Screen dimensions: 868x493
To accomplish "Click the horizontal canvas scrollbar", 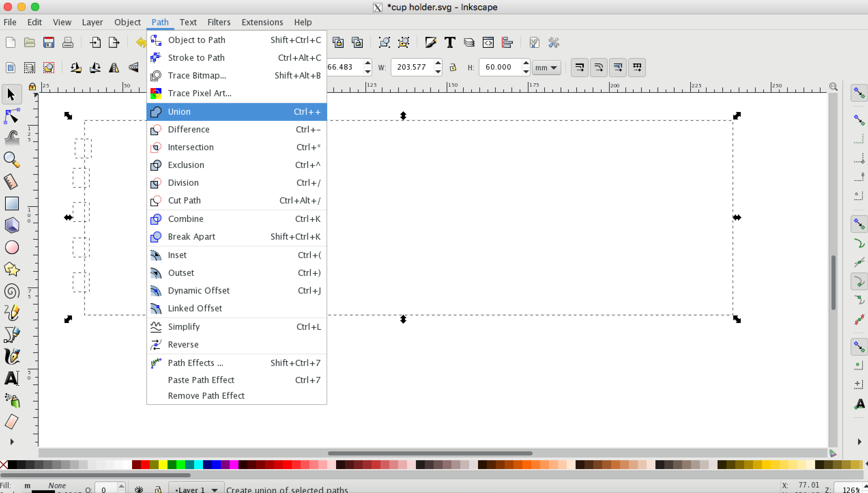I will [430, 453].
